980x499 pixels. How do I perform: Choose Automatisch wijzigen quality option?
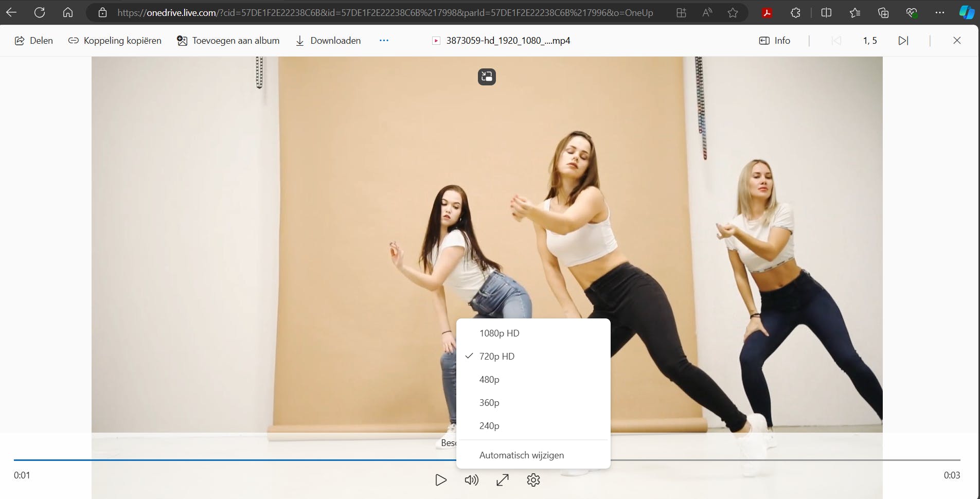pyautogui.click(x=533, y=455)
